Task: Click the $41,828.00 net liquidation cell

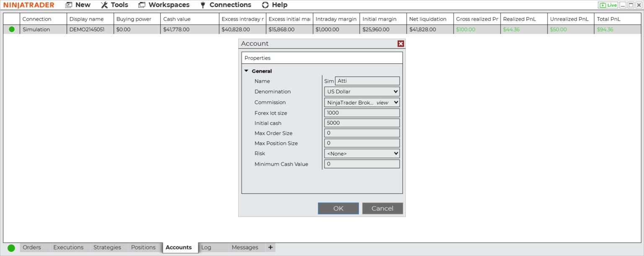Action: (x=430, y=29)
